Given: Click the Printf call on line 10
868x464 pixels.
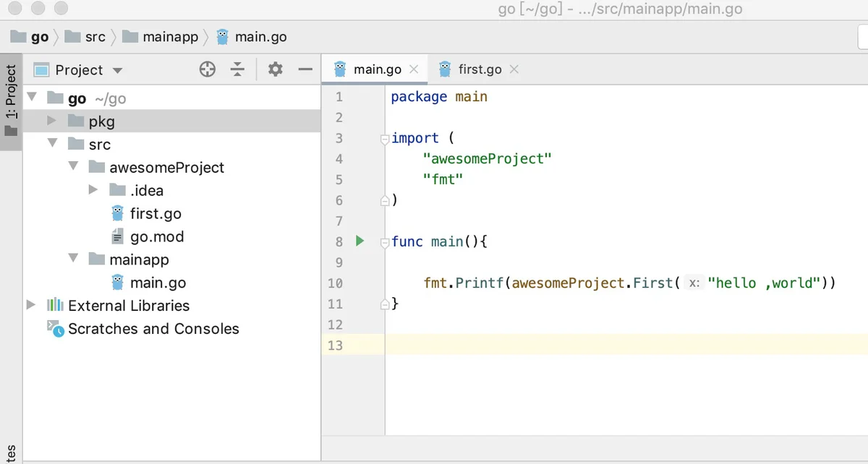Looking at the screenshot, I should (x=480, y=283).
